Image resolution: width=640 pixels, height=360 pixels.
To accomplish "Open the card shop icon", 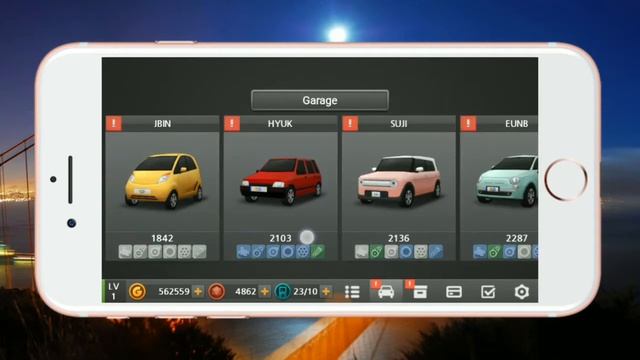I will [x=454, y=292].
